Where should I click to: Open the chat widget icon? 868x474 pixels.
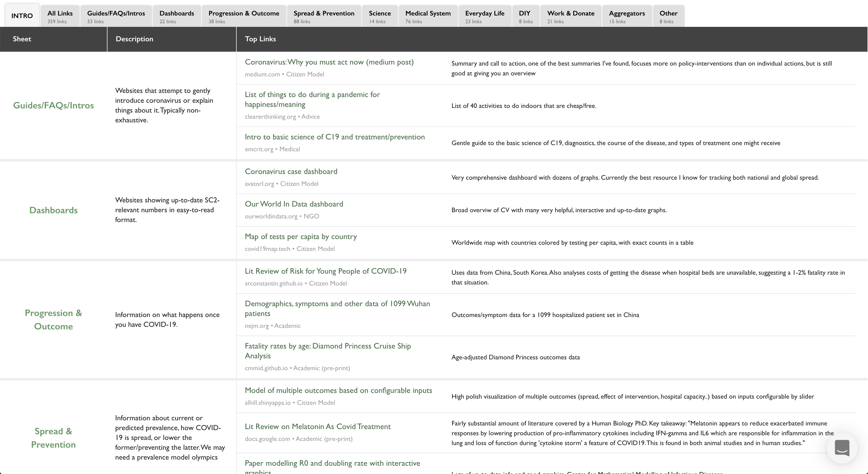[842, 448]
